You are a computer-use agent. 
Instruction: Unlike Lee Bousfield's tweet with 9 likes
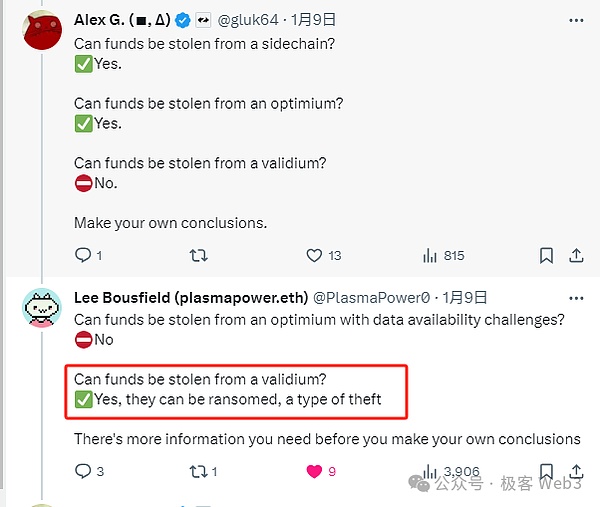tap(314, 471)
